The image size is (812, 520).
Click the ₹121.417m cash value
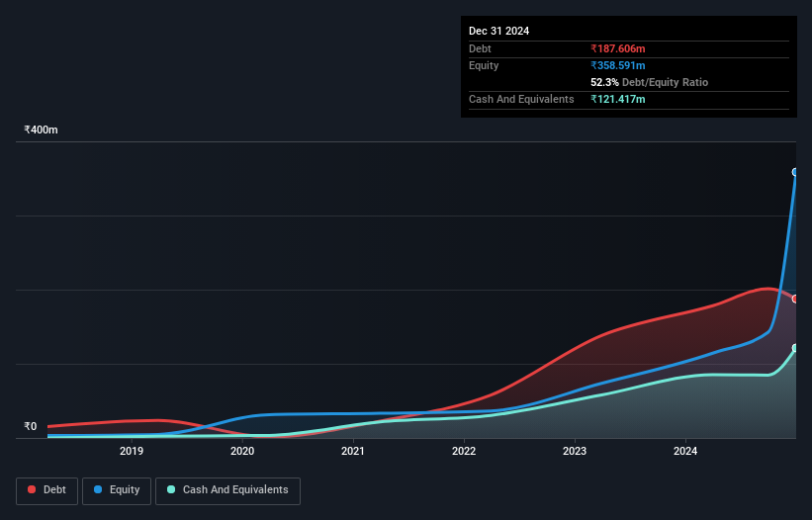click(x=618, y=99)
